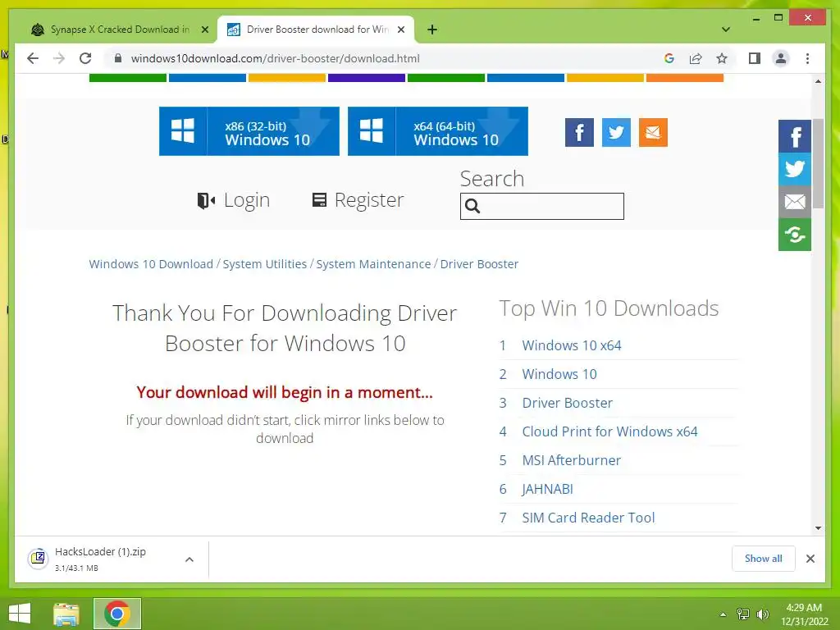
Task: Open the volume tray icon
Action: 762,614
